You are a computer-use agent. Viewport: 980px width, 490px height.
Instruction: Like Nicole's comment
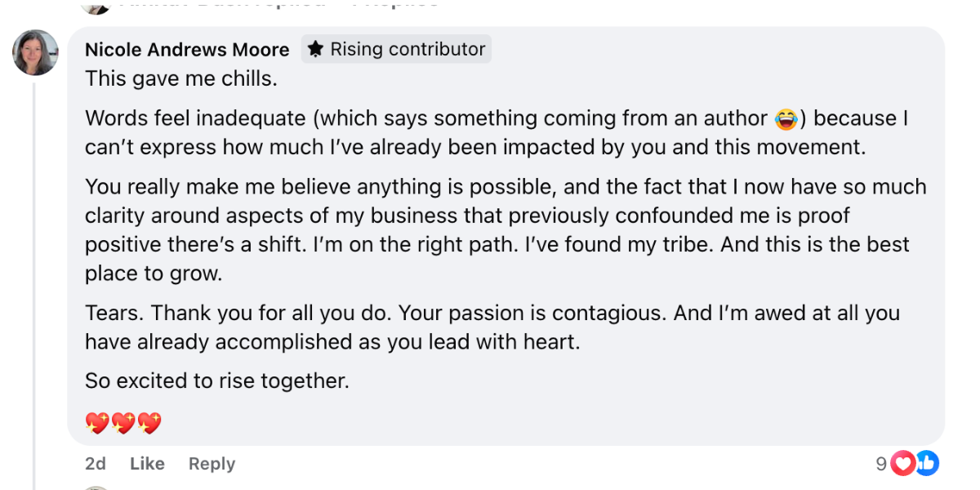[147, 464]
